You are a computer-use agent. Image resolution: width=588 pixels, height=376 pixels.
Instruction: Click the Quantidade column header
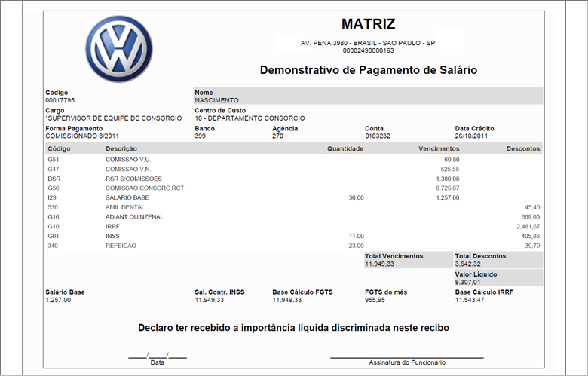[x=345, y=149]
